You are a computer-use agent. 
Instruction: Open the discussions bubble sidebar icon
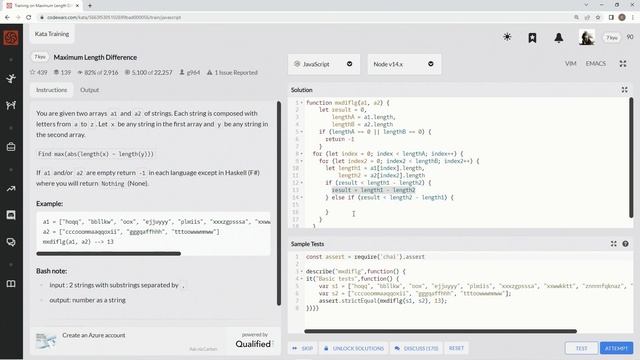tap(11, 242)
